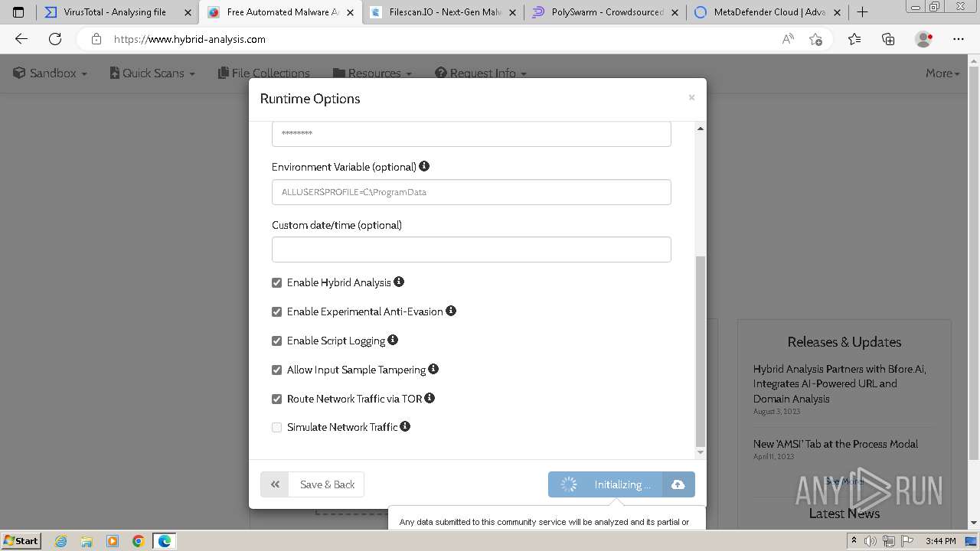This screenshot has width=980, height=551.
Task: Switch to the PolySwarm tab
Action: pyautogui.click(x=605, y=12)
